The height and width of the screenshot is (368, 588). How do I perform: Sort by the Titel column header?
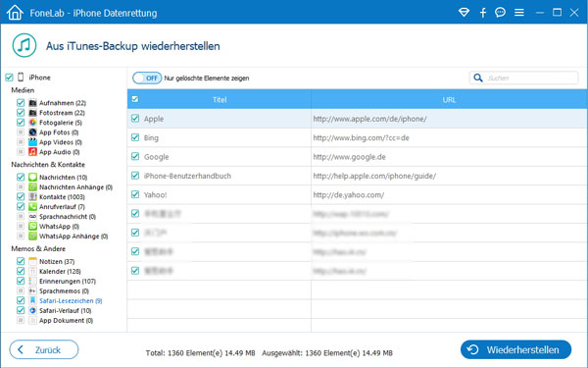tap(219, 99)
